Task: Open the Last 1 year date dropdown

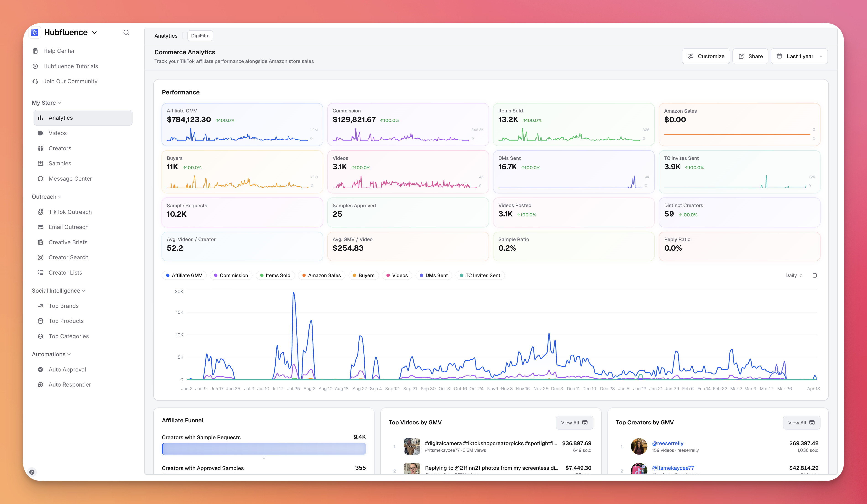Action: (x=799, y=56)
